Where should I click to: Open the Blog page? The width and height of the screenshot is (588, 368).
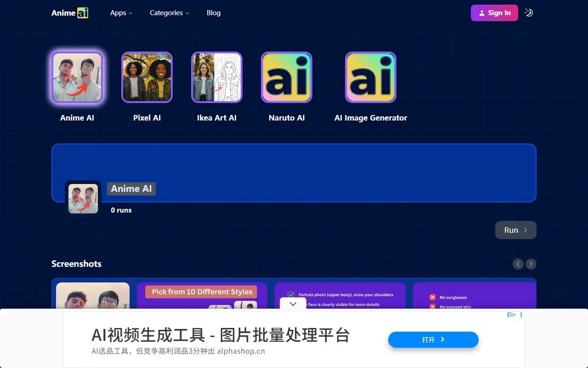coord(213,13)
